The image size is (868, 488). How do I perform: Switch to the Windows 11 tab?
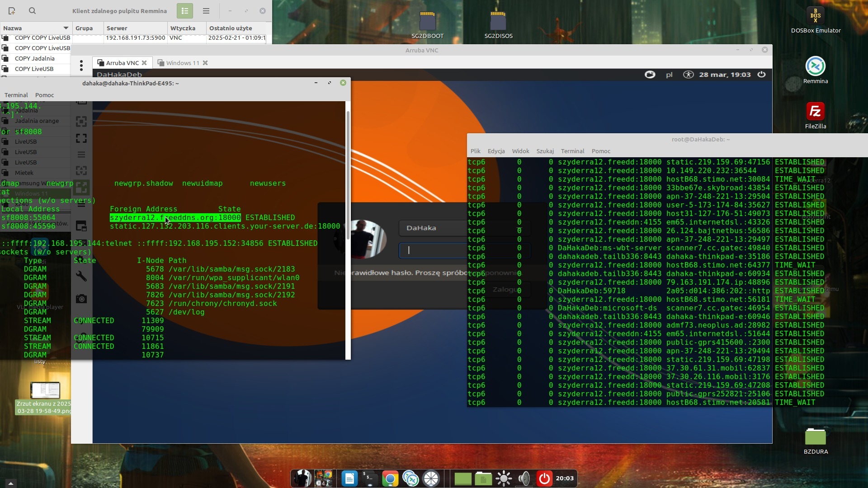[182, 63]
